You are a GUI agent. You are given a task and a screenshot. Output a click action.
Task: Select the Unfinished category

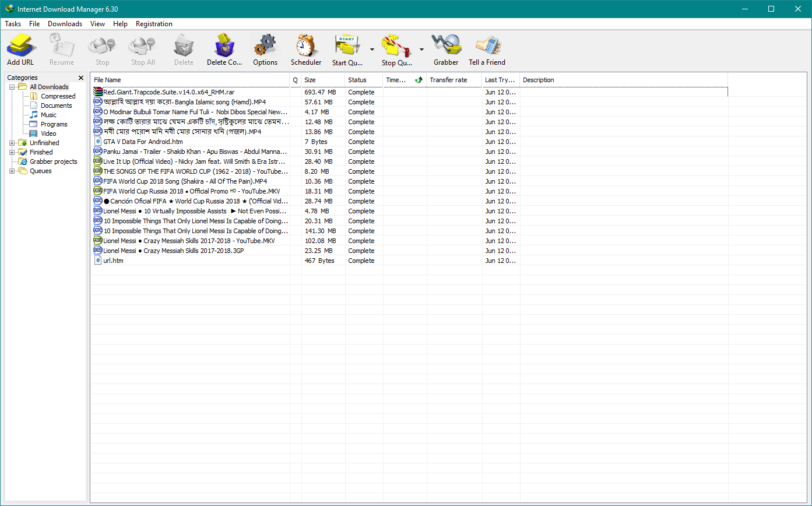click(x=44, y=143)
